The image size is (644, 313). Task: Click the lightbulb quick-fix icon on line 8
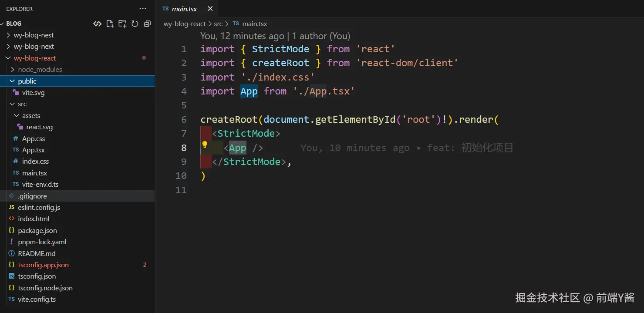point(205,145)
